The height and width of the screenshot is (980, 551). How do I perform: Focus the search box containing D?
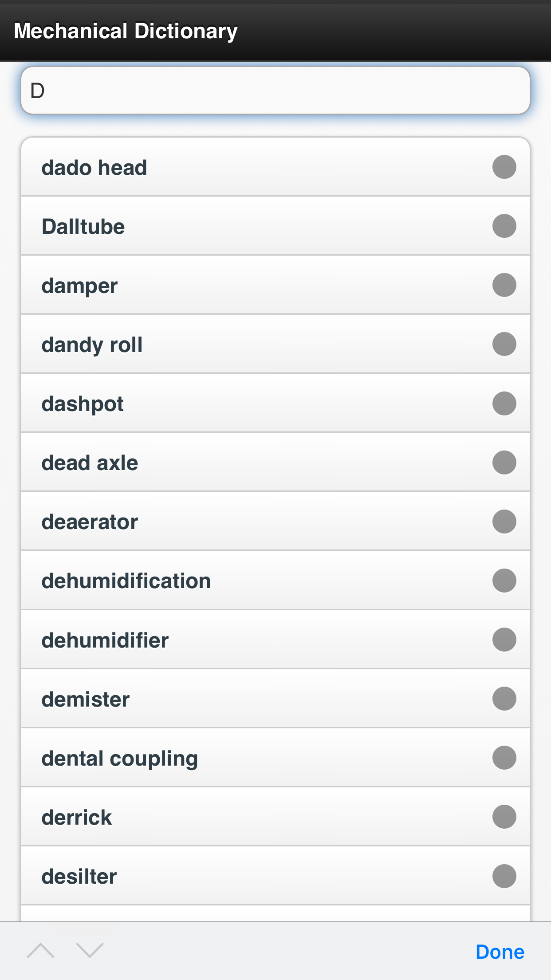[x=275, y=91]
